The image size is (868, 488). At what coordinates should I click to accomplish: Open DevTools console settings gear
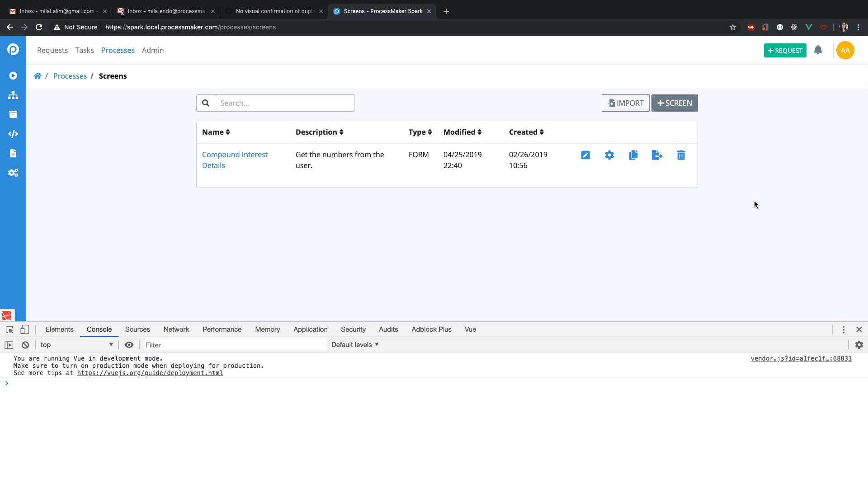[859, 345]
